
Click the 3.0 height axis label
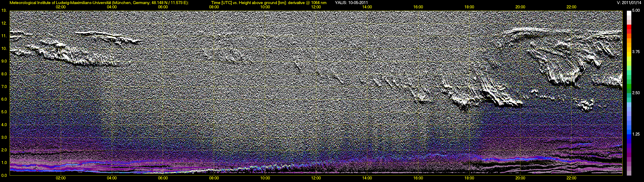pyautogui.click(x=4, y=137)
